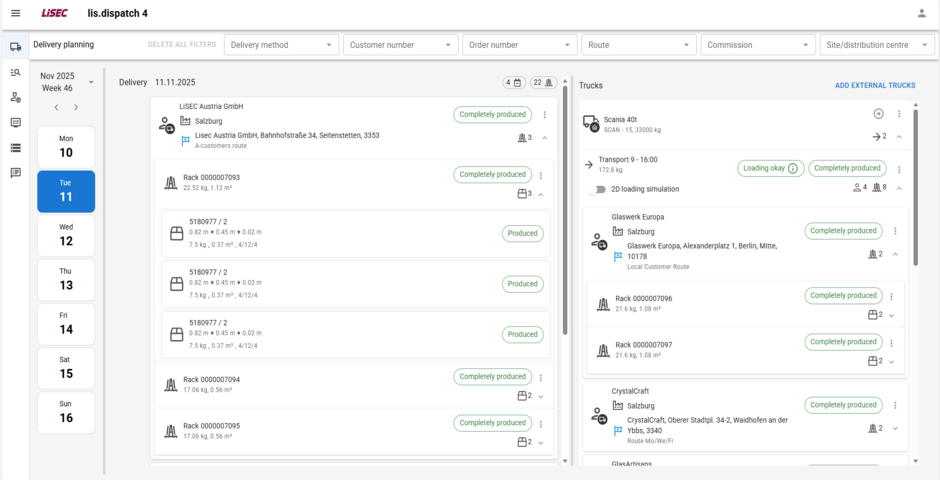Open the list search sidebar icon
940x480 pixels.
coord(15,72)
